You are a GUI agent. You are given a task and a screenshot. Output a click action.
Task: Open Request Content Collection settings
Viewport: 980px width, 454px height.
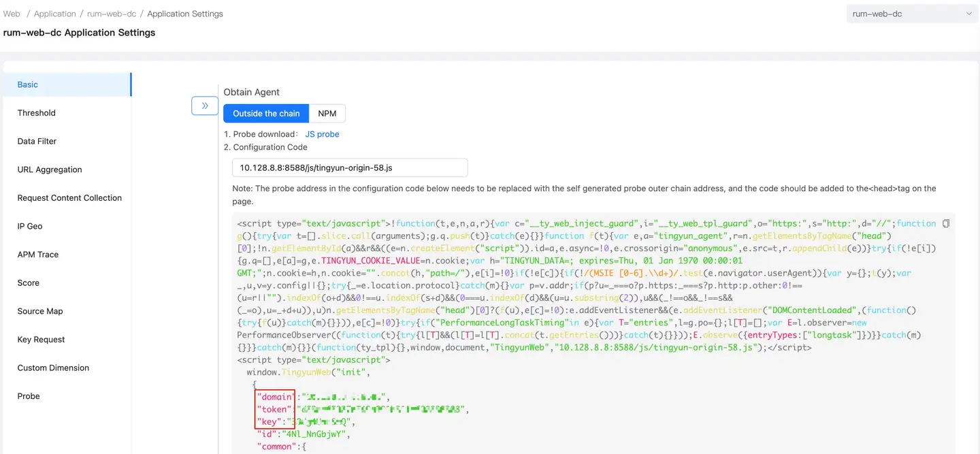pyautogui.click(x=69, y=198)
